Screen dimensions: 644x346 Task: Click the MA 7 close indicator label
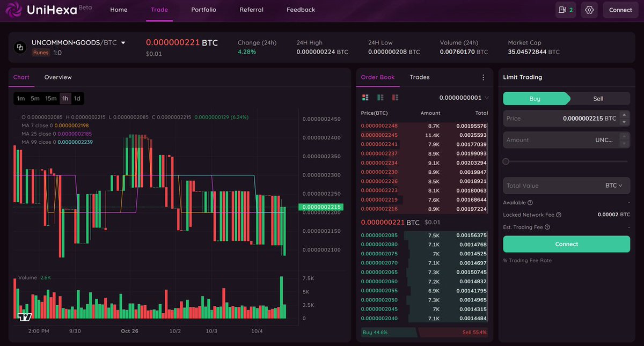(x=55, y=125)
